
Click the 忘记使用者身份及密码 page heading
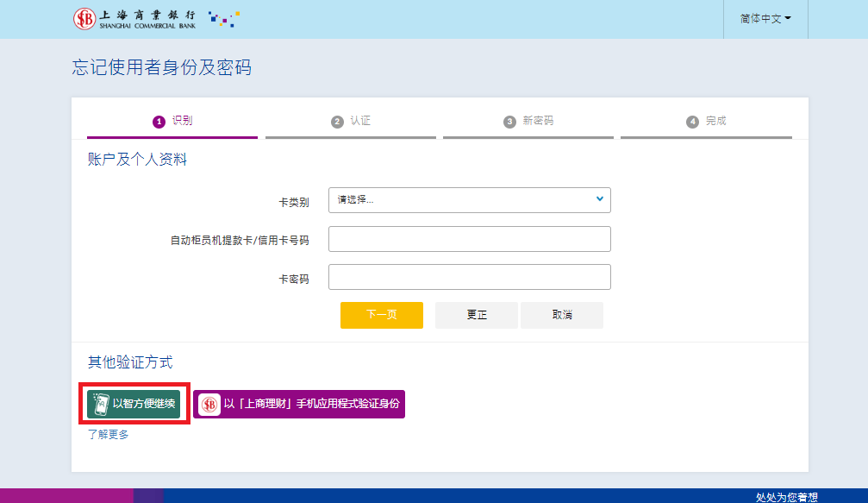162,67
